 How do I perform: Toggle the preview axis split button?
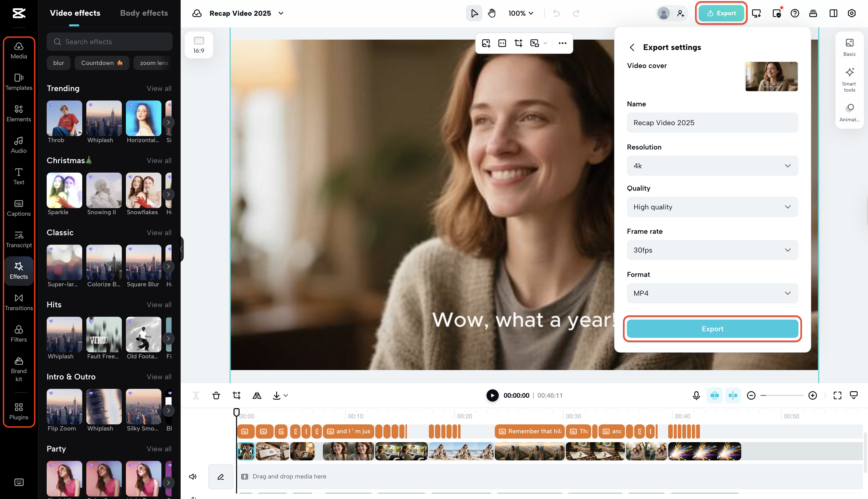point(733,395)
